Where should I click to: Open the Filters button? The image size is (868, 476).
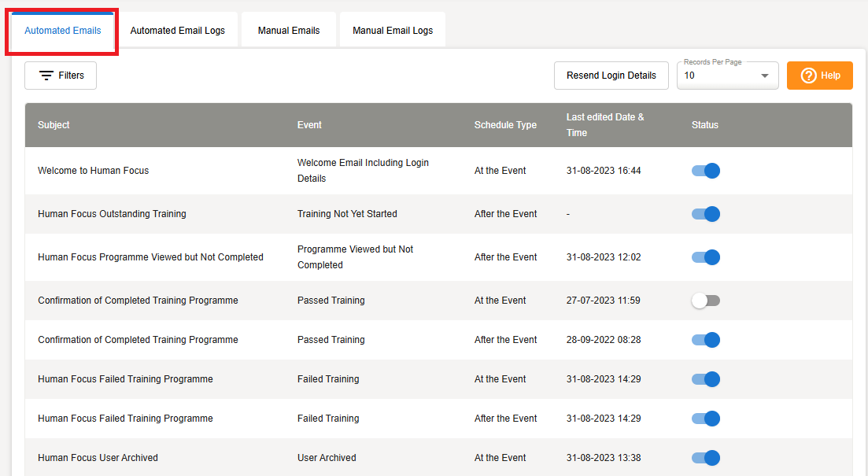coord(61,76)
